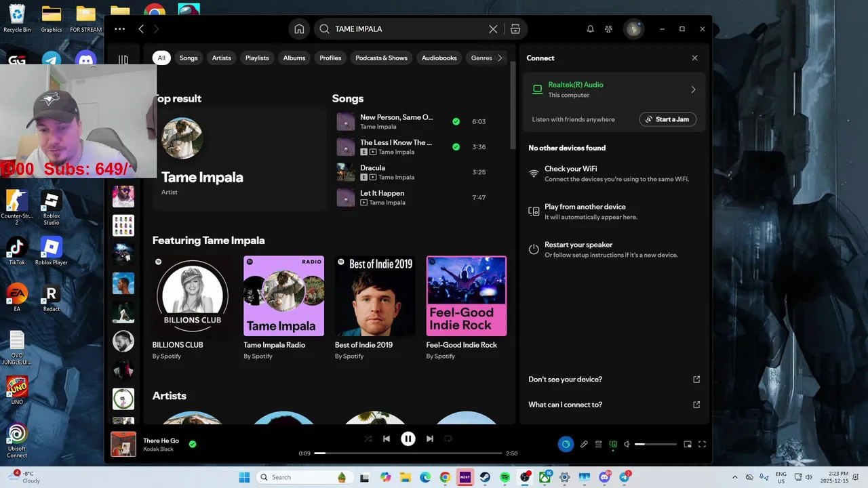The image size is (868, 488).
Task: Open Spotify Home via the house icon
Action: click(299, 29)
